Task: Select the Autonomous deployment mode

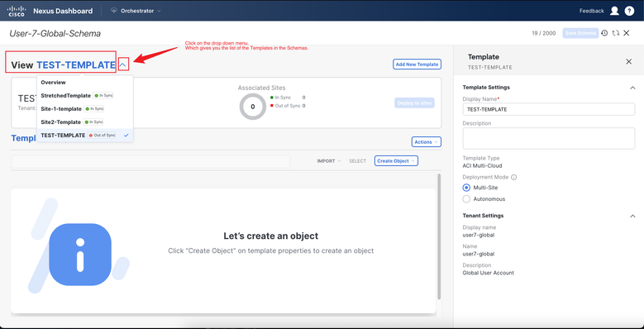Action: (466, 198)
